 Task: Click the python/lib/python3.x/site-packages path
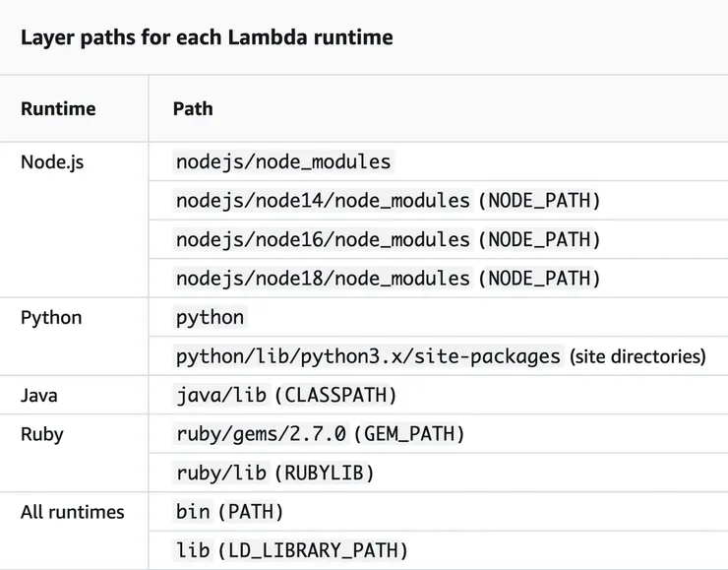coord(368,356)
